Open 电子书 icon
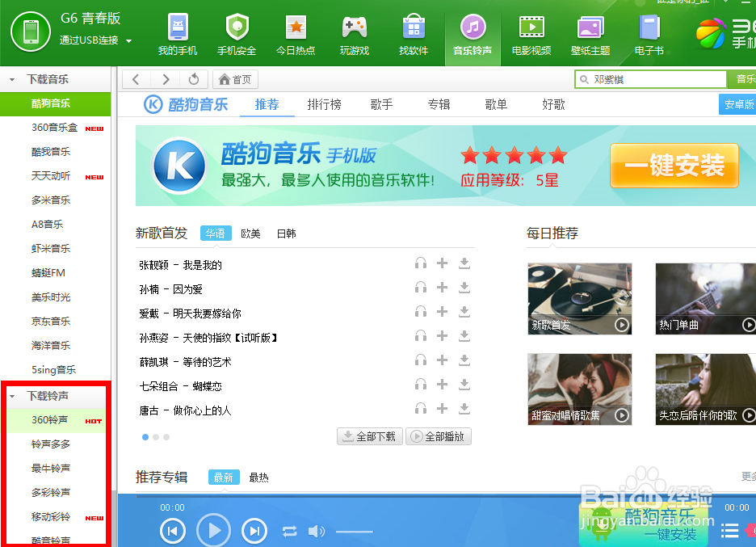756x547 pixels. click(649, 34)
